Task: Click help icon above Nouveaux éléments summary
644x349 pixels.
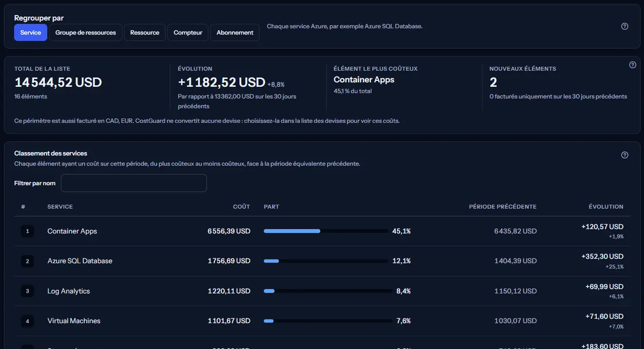Action: (633, 65)
